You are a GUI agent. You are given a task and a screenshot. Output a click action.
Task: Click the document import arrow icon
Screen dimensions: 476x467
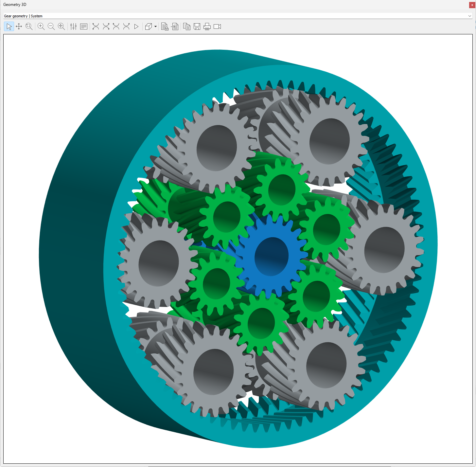(175, 27)
